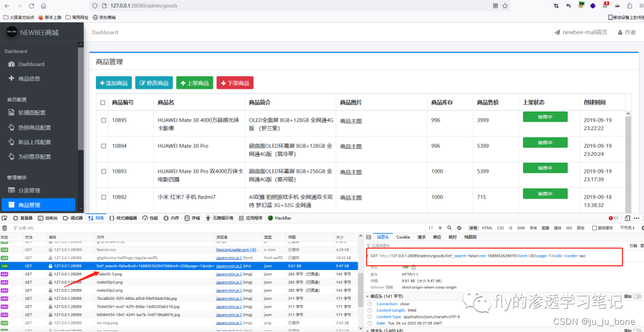Open the Firefox hamburger menu
The width and height of the screenshot is (644, 332).
(x=640, y=6)
